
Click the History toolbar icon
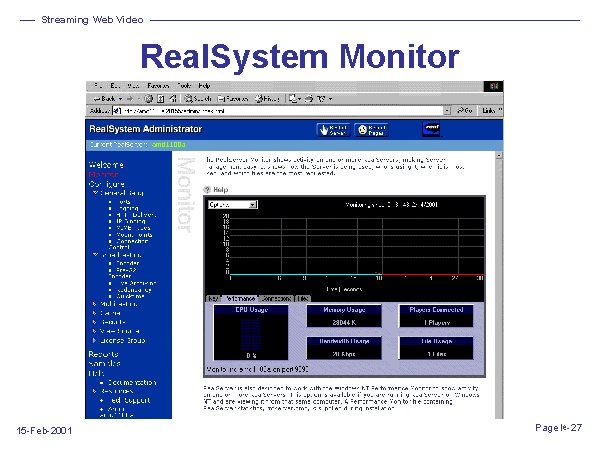coord(267,98)
